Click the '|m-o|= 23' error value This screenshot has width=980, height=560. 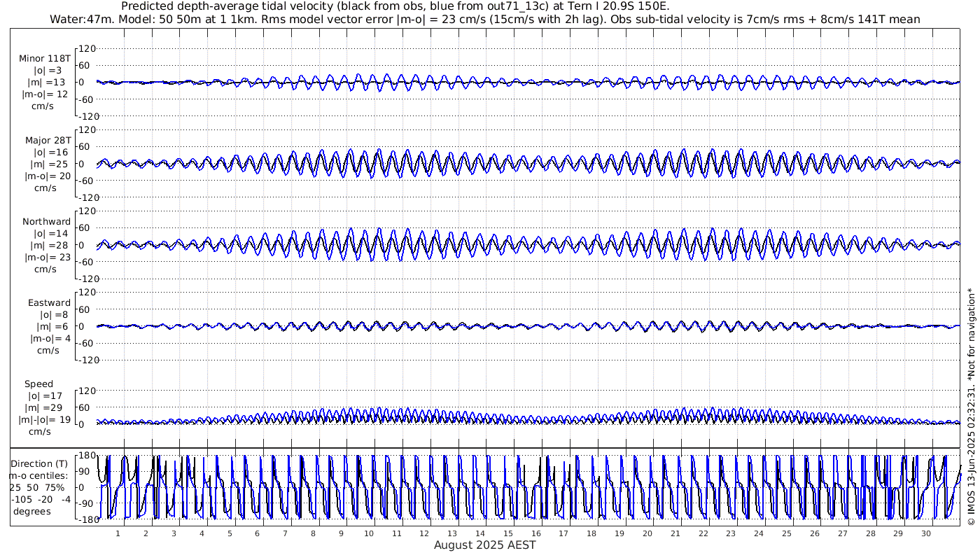tap(47, 257)
